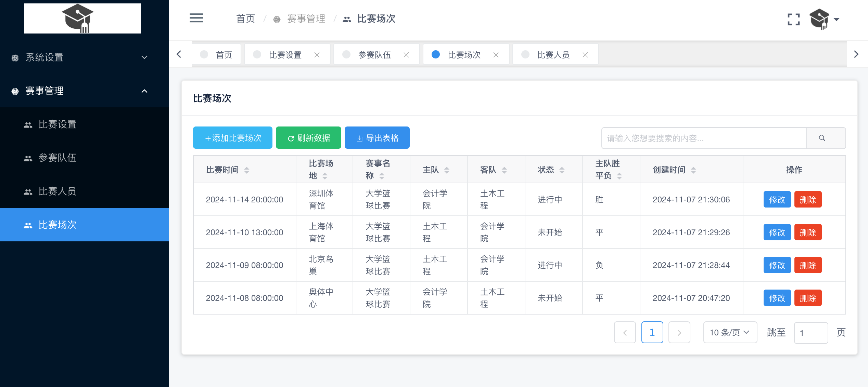868x387 pixels.
Task: Go to next page in pagination
Action: (679, 332)
